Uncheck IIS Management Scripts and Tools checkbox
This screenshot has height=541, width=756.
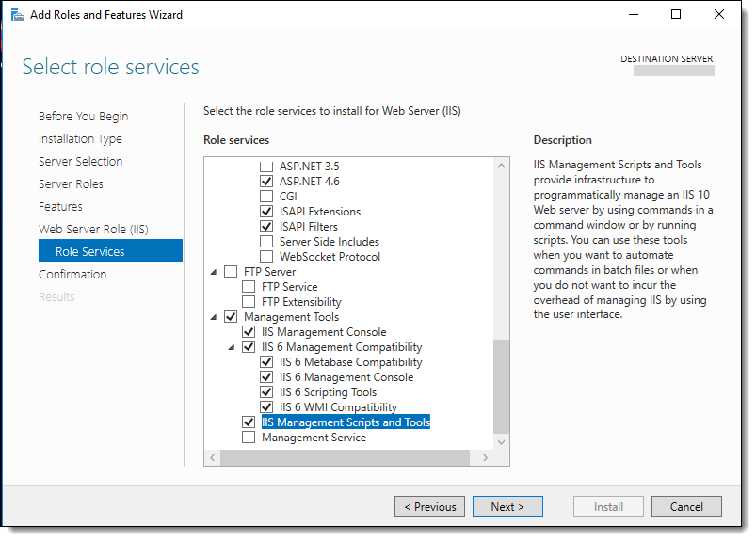pos(249,422)
